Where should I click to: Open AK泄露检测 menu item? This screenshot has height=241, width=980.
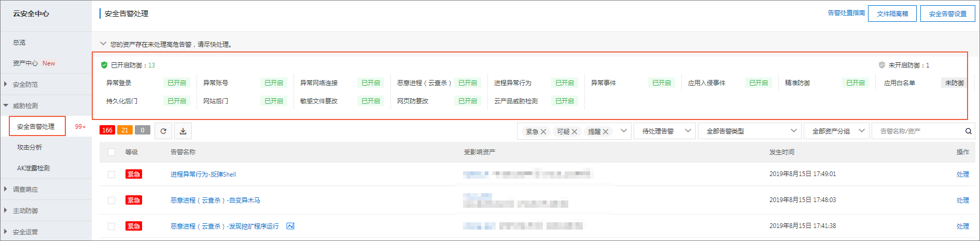[x=33, y=168]
